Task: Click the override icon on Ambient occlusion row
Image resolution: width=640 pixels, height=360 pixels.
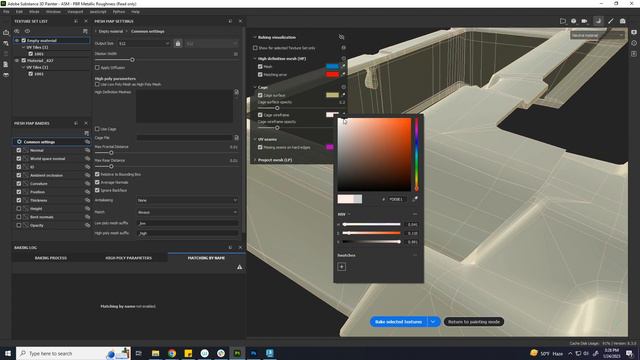Action: 87,175
